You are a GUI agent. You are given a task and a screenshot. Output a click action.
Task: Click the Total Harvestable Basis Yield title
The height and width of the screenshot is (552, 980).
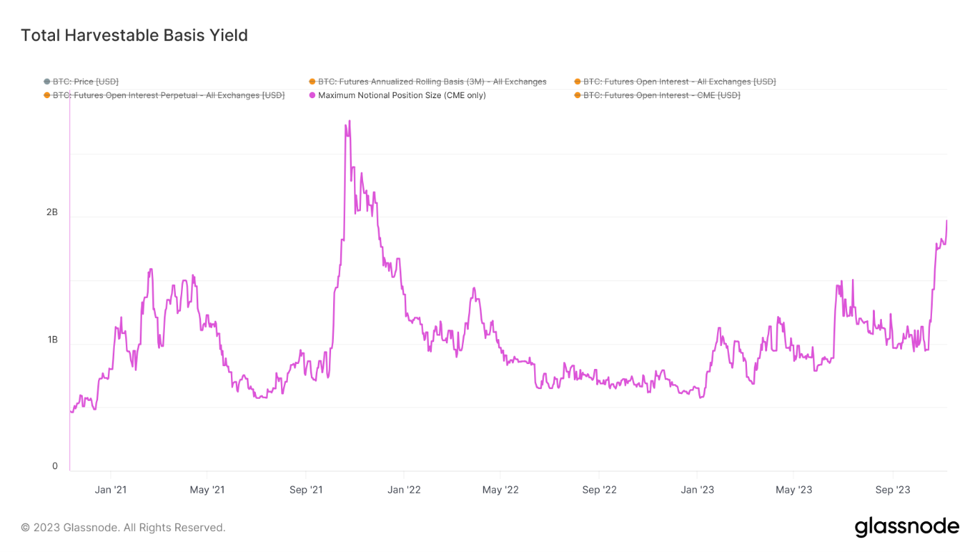134,35
